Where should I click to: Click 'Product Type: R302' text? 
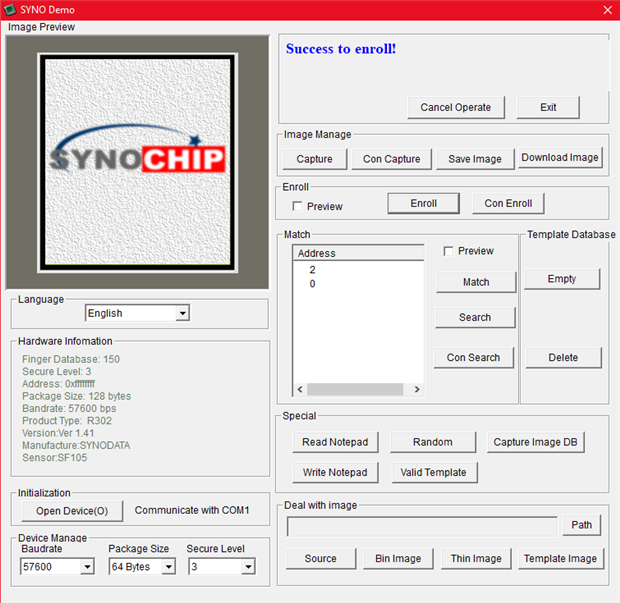click(x=67, y=421)
